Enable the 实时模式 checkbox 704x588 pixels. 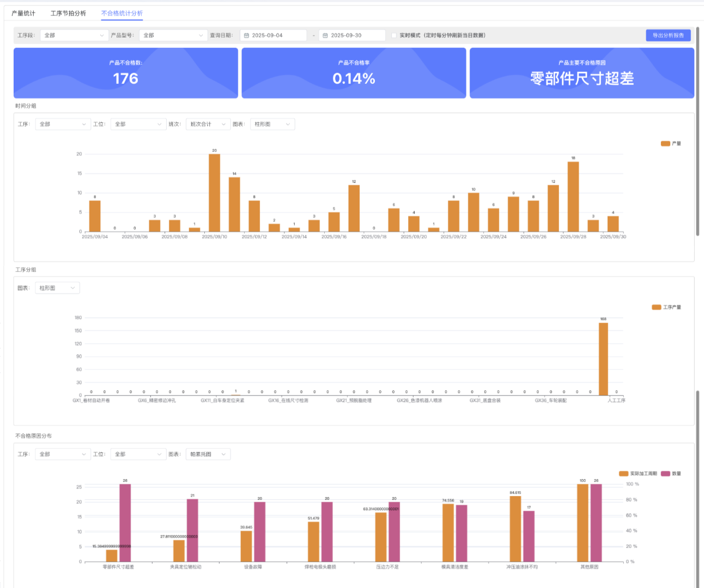pyautogui.click(x=394, y=35)
